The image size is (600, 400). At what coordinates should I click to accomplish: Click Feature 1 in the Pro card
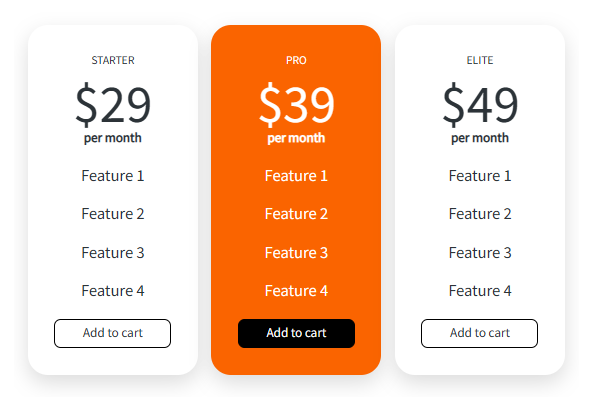tap(296, 176)
